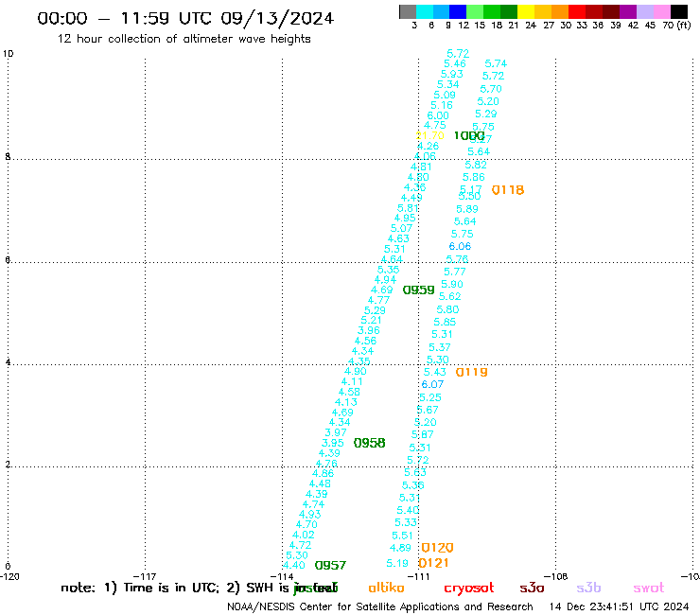The width and height of the screenshot is (700, 615).
Task: Click the orange 30 ft legend swatch
Action: (x=560, y=11)
